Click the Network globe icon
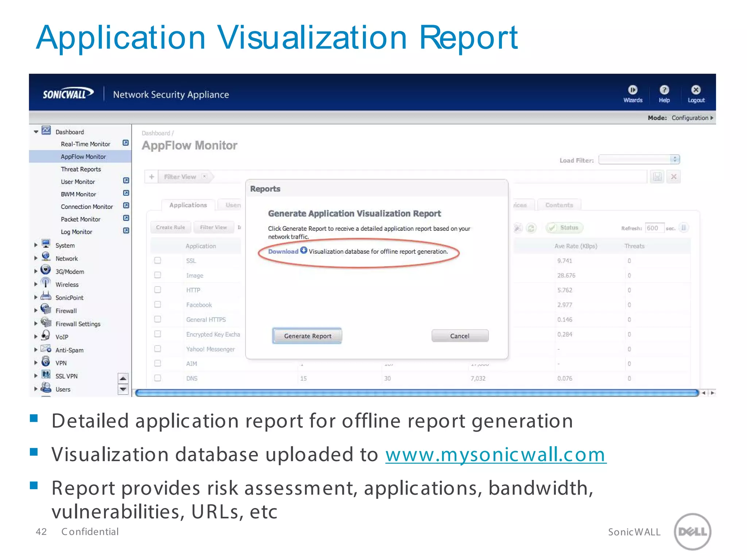This screenshot has height=560, width=747. pos(46,257)
